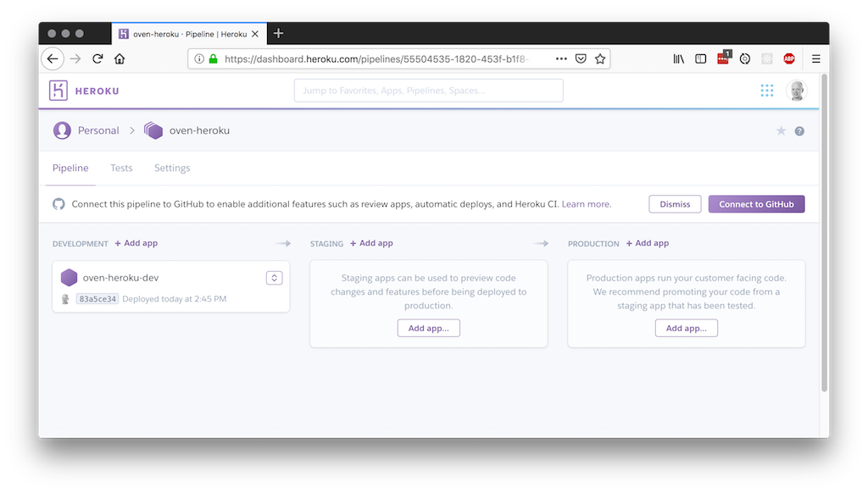
Task: Click the GitHub octocat icon in banner
Action: click(58, 204)
